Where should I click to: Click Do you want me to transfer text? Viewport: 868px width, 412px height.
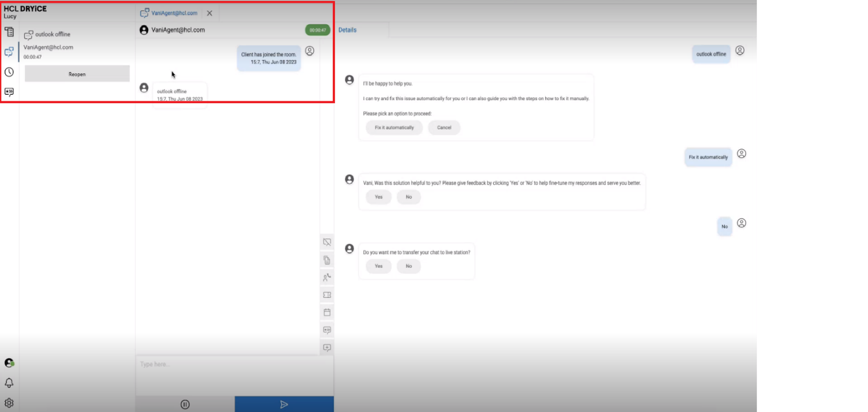pyautogui.click(x=416, y=252)
